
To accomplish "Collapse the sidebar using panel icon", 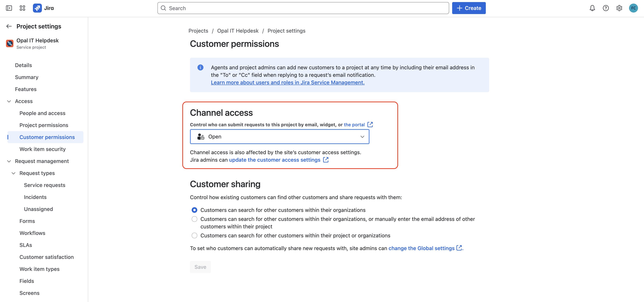I will (x=9, y=8).
